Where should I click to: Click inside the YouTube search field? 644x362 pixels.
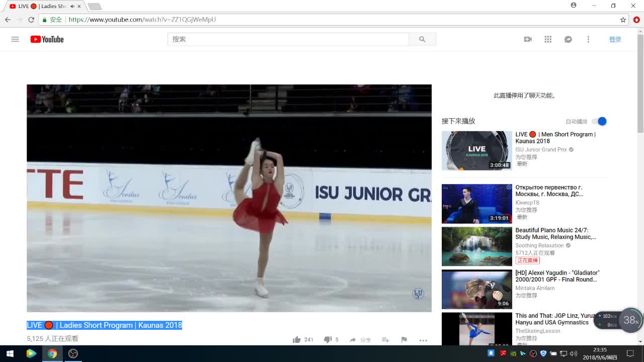click(288, 39)
